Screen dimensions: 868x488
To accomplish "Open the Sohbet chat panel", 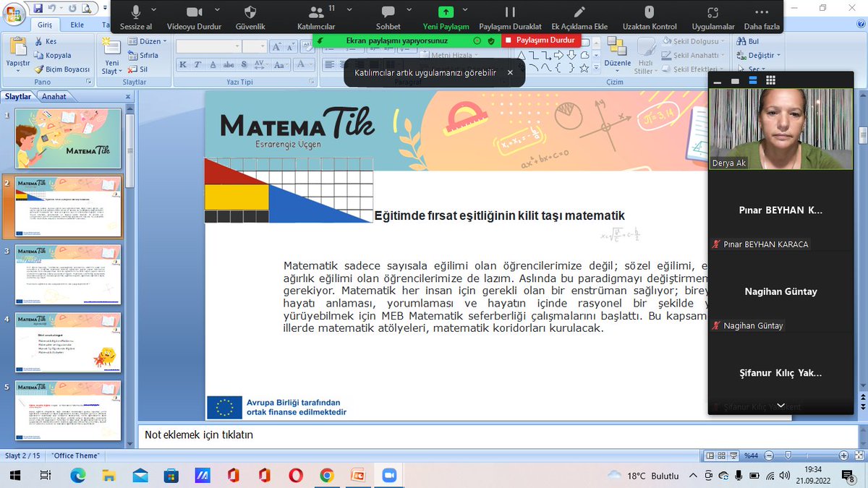I will coord(388,17).
